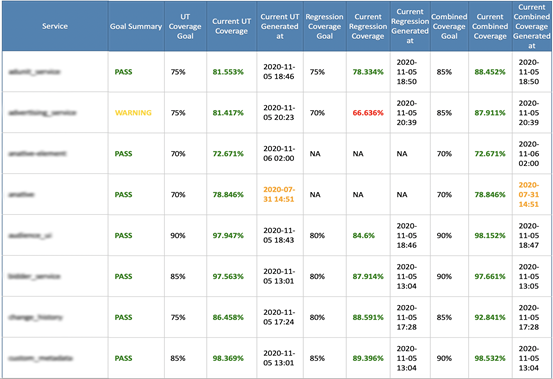Click the red 66.636% regression coverage value
Screen dimensions: 553x379
[x=368, y=113]
